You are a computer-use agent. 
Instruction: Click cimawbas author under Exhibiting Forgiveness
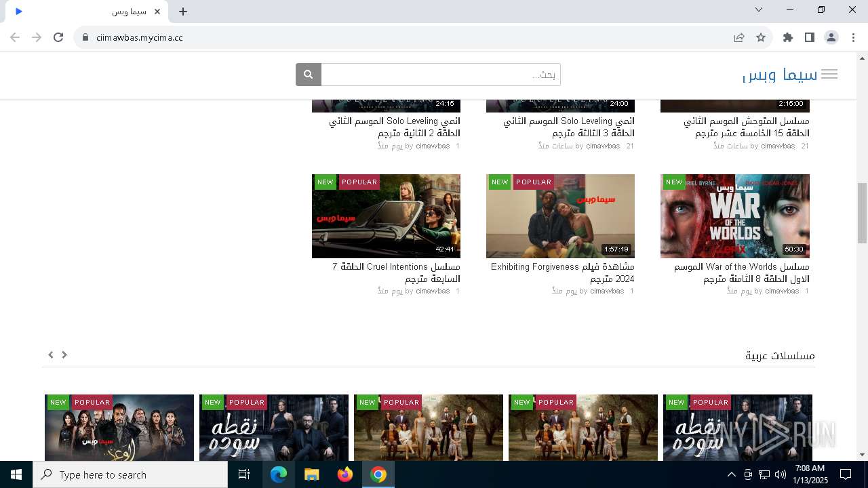[607, 291]
